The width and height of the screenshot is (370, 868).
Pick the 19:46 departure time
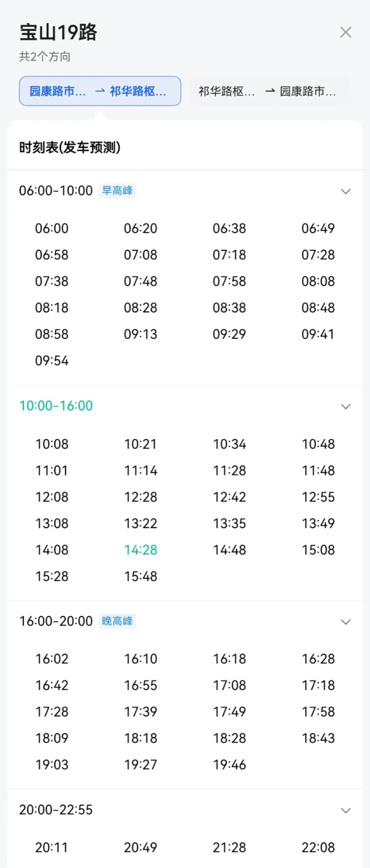(230, 764)
